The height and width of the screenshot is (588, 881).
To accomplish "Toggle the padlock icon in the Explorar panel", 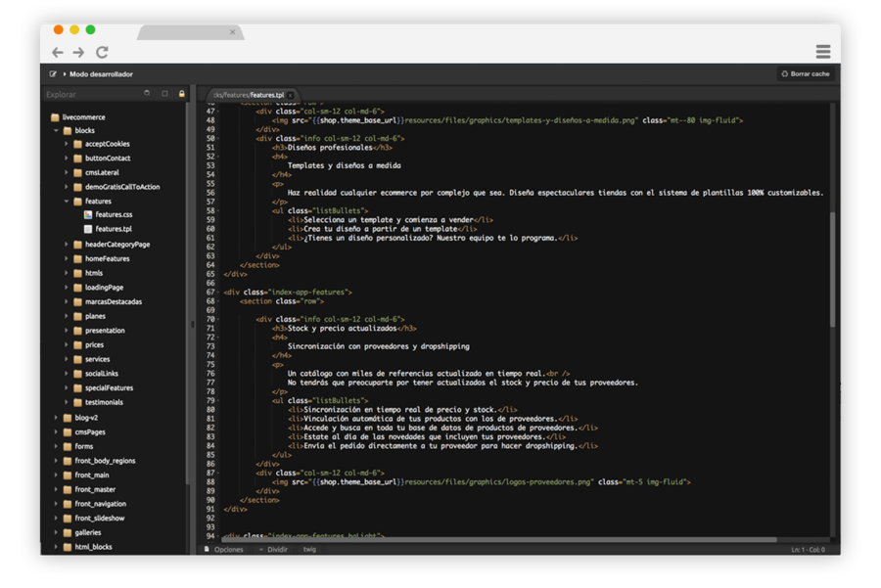I will click(x=181, y=94).
